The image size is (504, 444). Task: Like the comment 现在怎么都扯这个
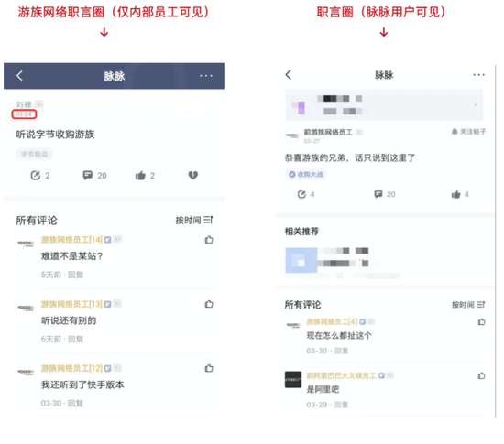tap(481, 321)
